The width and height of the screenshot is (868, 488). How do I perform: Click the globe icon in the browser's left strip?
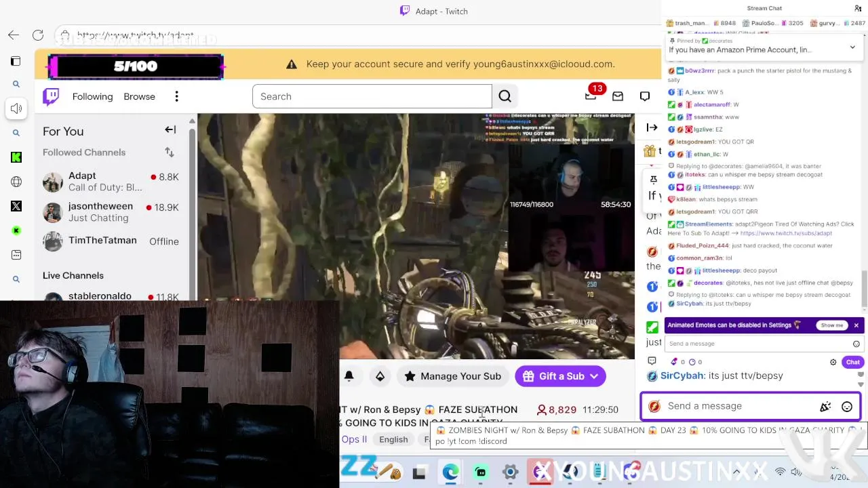pos(16,182)
